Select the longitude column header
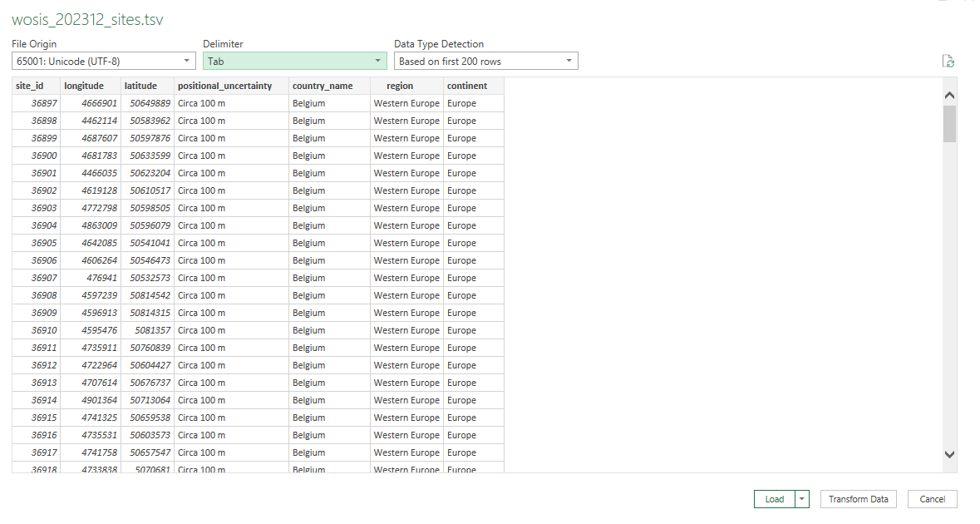The image size is (980, 524). (84, 86)
